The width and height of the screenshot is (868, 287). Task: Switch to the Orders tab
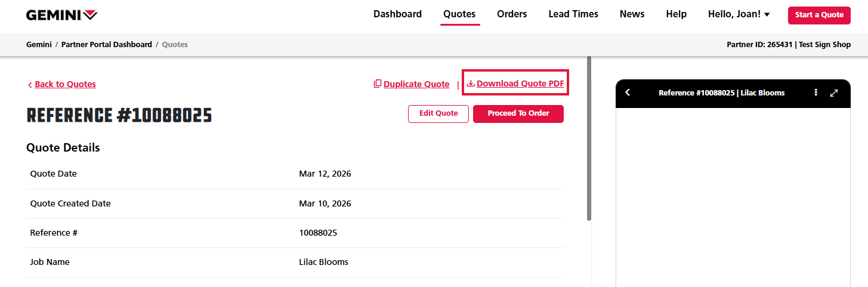[512, 14]
